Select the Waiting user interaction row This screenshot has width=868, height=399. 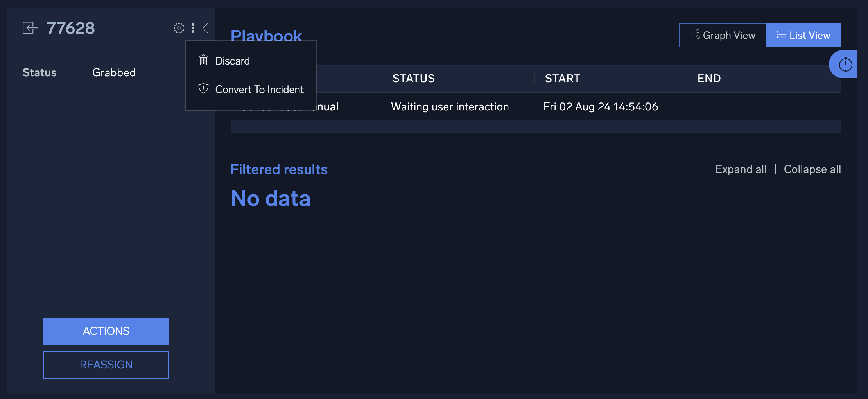point(450,107)
